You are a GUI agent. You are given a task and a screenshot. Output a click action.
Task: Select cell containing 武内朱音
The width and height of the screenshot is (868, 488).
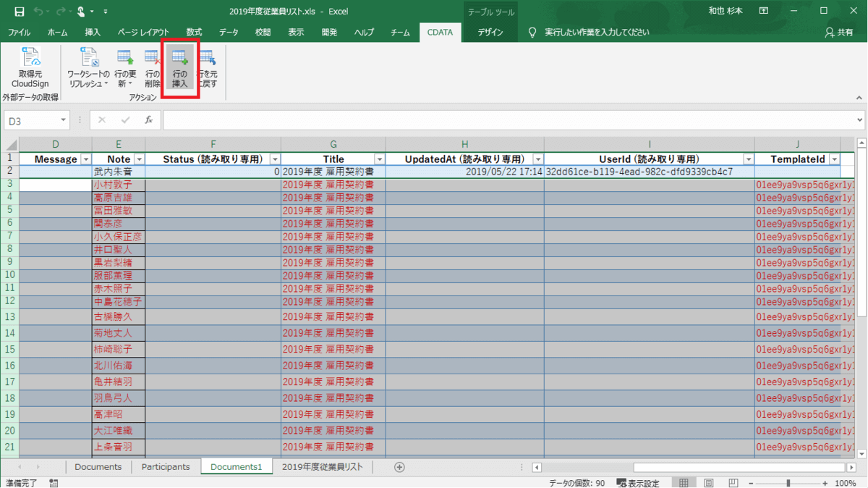coord(119,172)
